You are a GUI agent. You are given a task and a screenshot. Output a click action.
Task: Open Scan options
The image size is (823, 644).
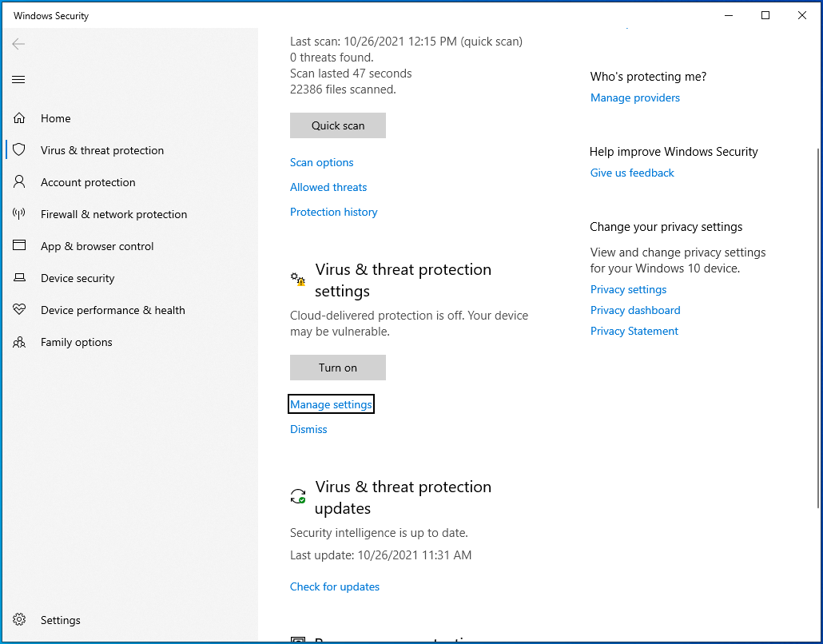coord(321,162)
